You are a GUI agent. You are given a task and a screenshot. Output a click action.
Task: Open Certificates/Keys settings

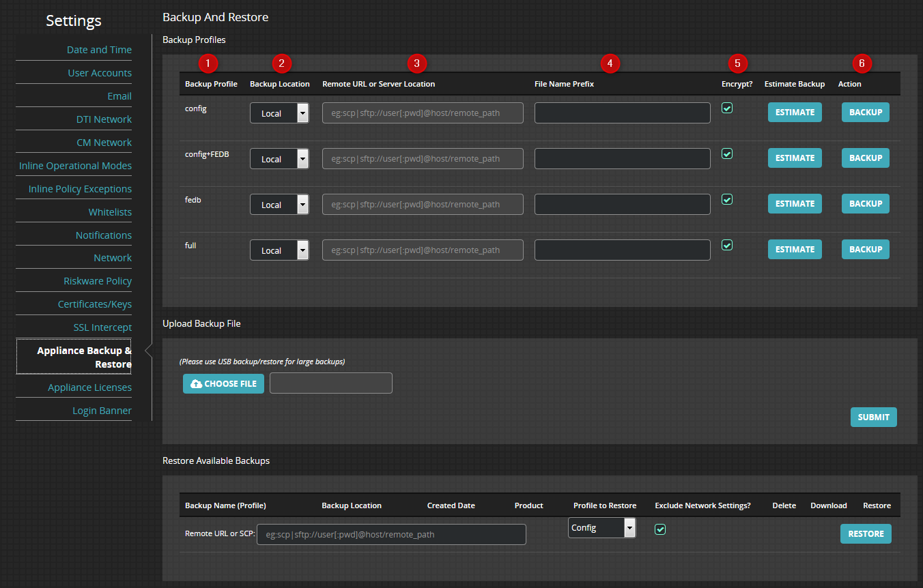coord(95,304)
